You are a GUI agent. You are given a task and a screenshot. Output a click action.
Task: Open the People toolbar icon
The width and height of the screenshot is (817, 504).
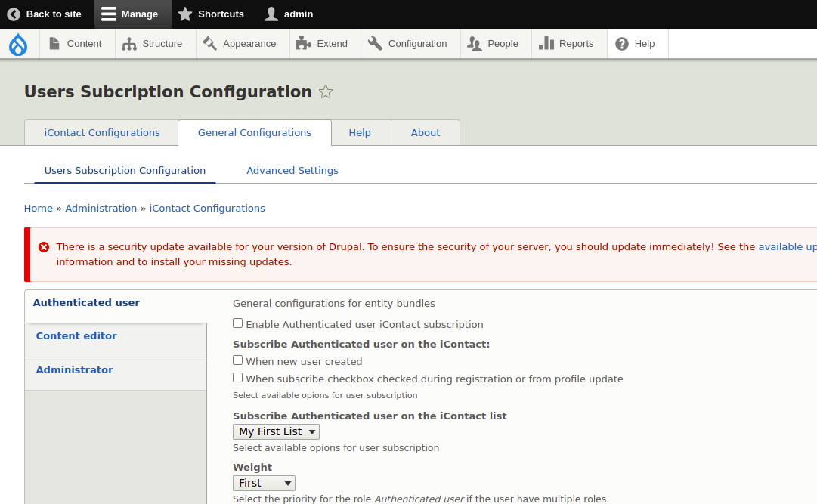475,43
